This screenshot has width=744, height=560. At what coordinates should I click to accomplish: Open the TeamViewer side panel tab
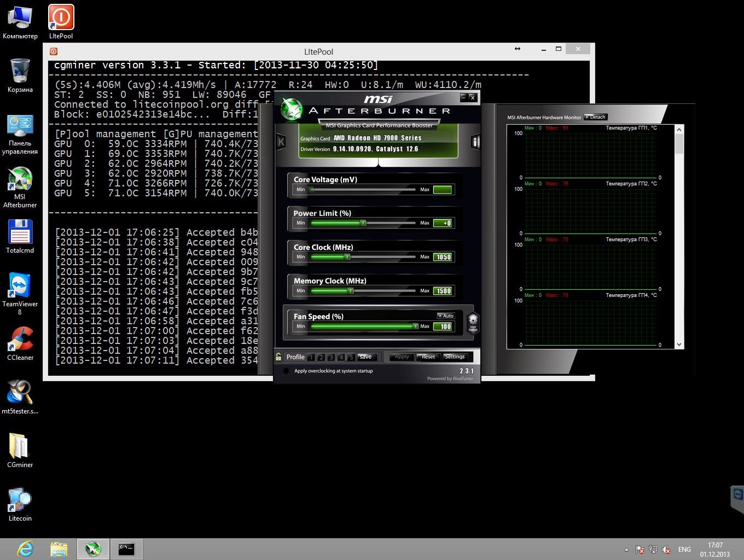(x=737, y=499)
